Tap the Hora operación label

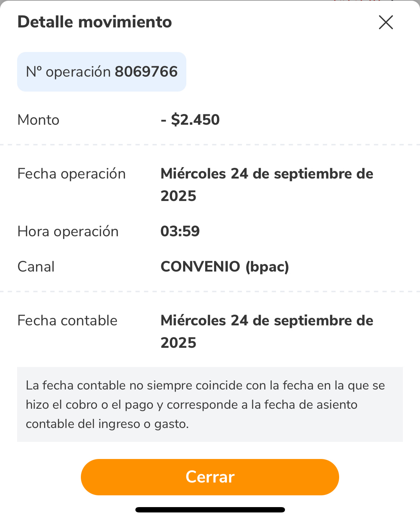pyautogui.click(x=68, y=232)
